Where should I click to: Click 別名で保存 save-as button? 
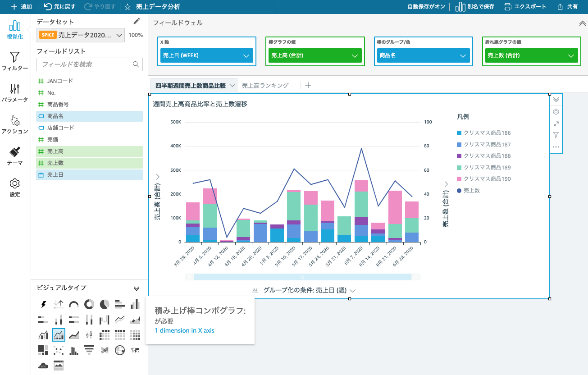click(475, 7)
